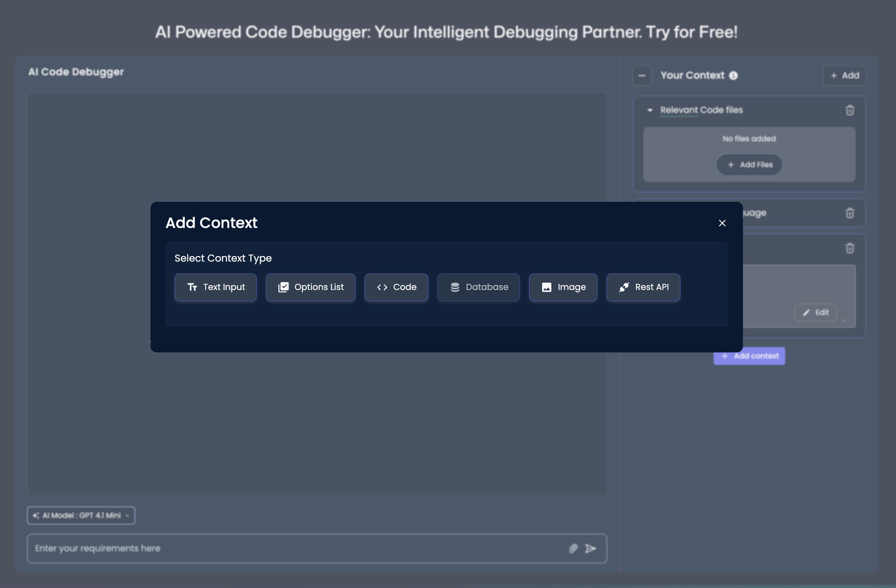Close the Add Context dialog
Viewport: 896px width, 588px height.
pyautogui.click(x=722, y=223)
